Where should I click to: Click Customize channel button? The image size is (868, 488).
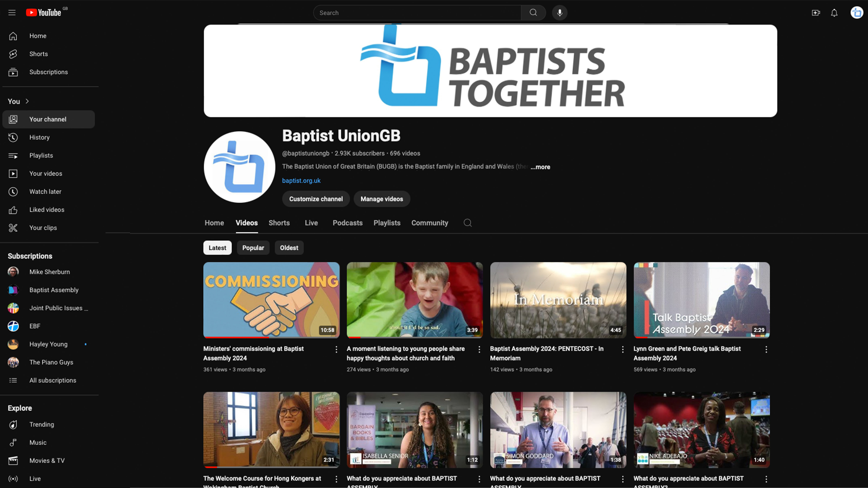pos(316,199)
